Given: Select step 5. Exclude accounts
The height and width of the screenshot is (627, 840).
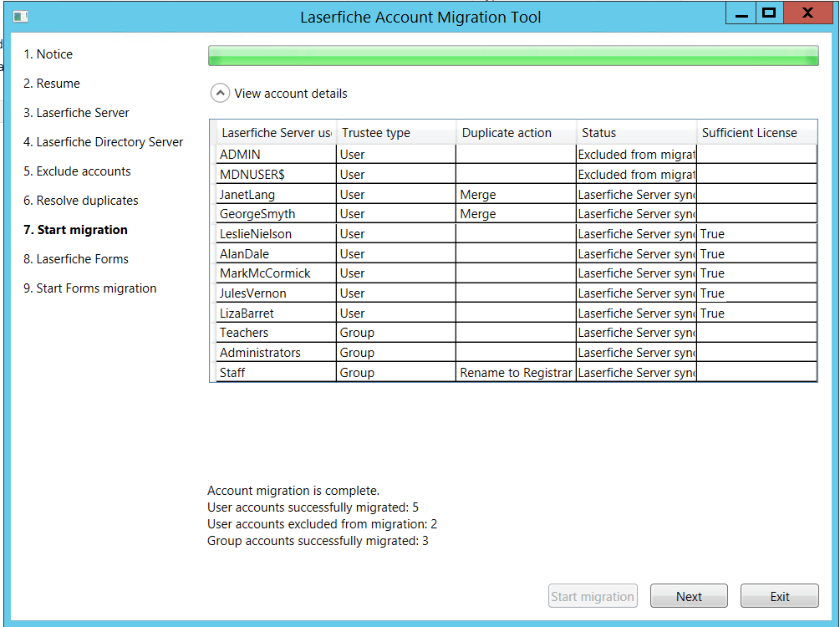Looking at the screenshot, I should [x=77, y=171].
